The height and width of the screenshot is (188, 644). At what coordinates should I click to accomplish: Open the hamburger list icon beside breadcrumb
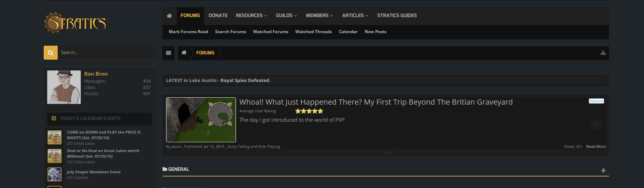click(169, 53)
